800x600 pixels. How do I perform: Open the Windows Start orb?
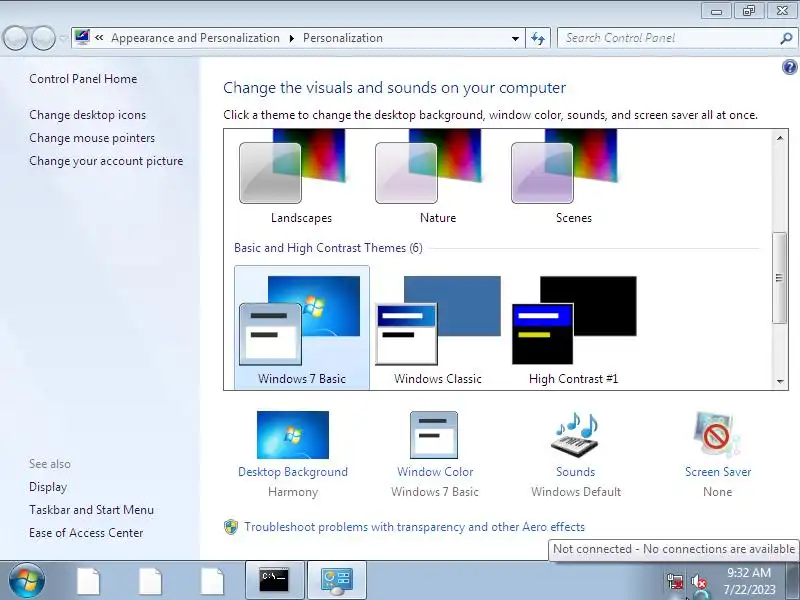coord(27,580)
